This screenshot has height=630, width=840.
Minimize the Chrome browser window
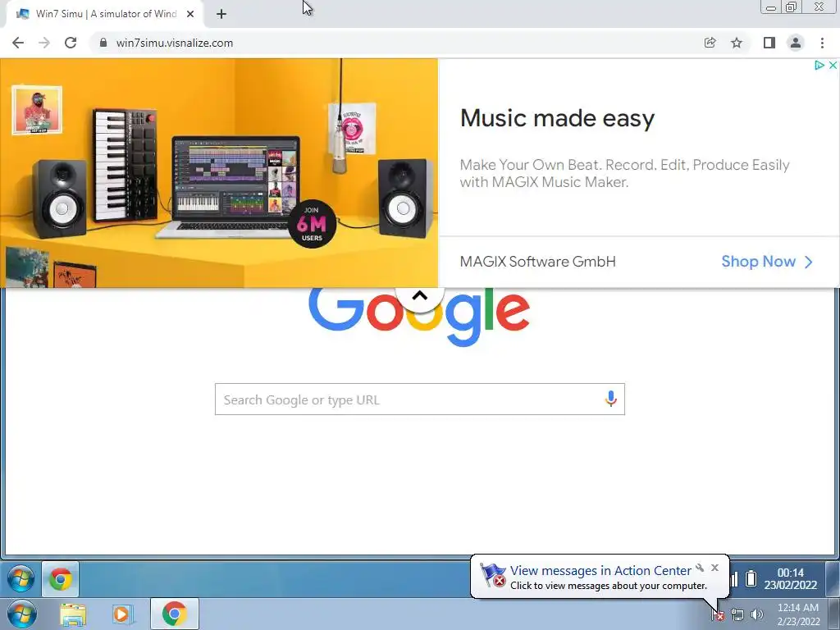tap(771, 7)
